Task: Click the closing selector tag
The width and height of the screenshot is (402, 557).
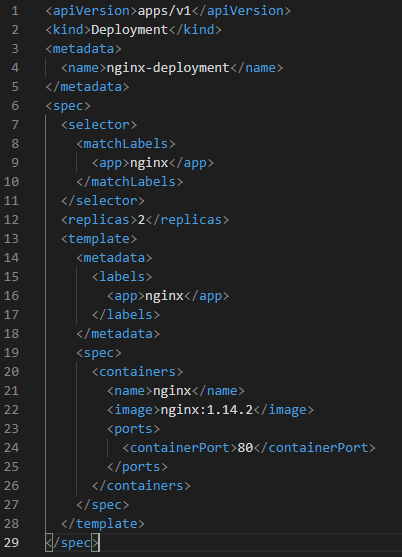Action: pos(103,201)
